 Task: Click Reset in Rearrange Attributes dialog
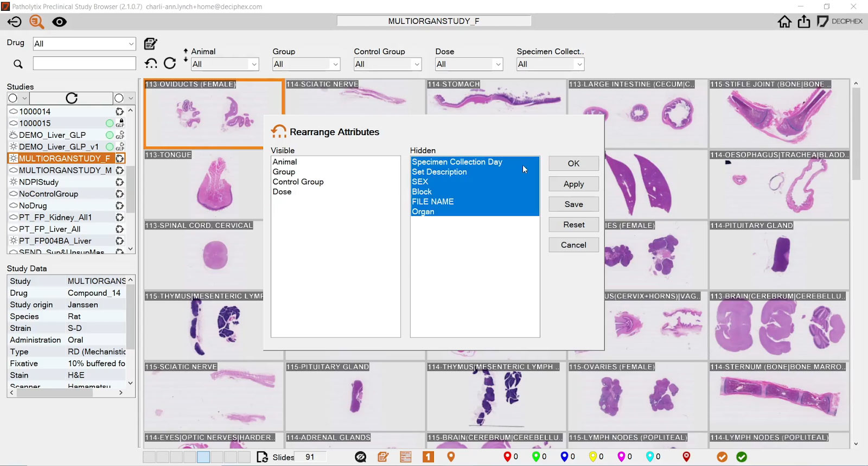573,225
